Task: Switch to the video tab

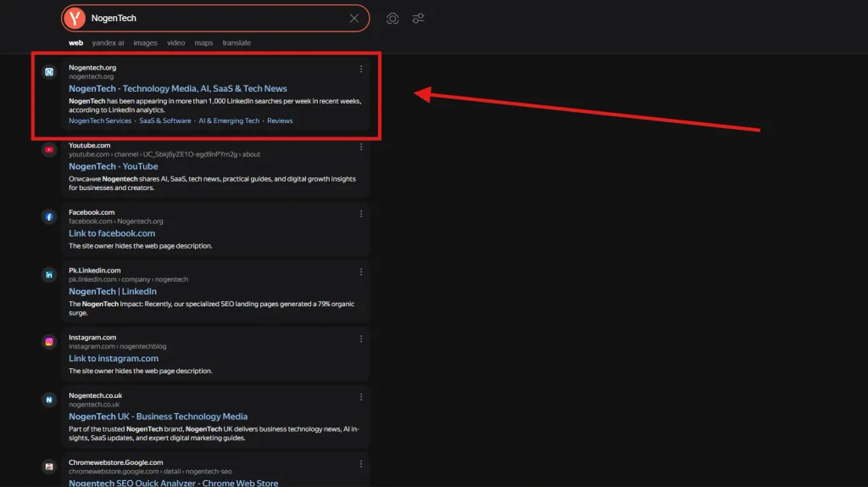Action: click(x=176, y=42)
